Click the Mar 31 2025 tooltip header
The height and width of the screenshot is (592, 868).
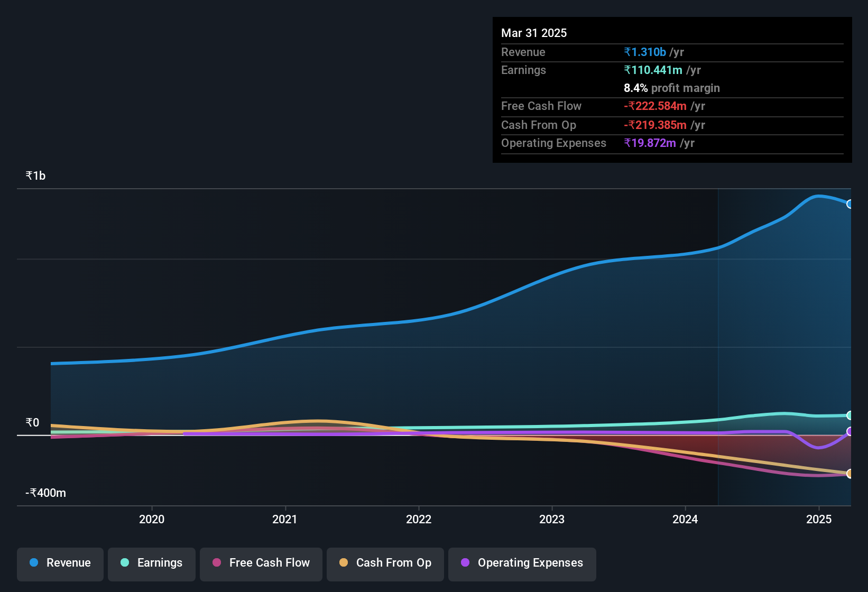534,33
